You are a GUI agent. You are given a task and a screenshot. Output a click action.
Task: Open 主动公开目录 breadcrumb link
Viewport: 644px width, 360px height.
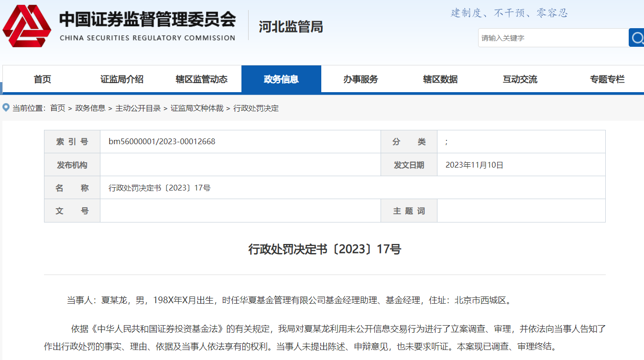tap(138, 108)
